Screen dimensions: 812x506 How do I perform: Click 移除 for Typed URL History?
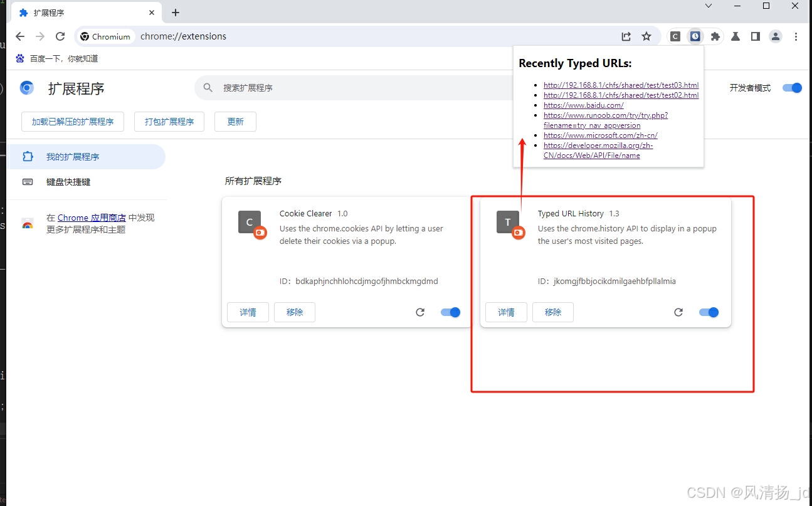(x=553, y=312)
